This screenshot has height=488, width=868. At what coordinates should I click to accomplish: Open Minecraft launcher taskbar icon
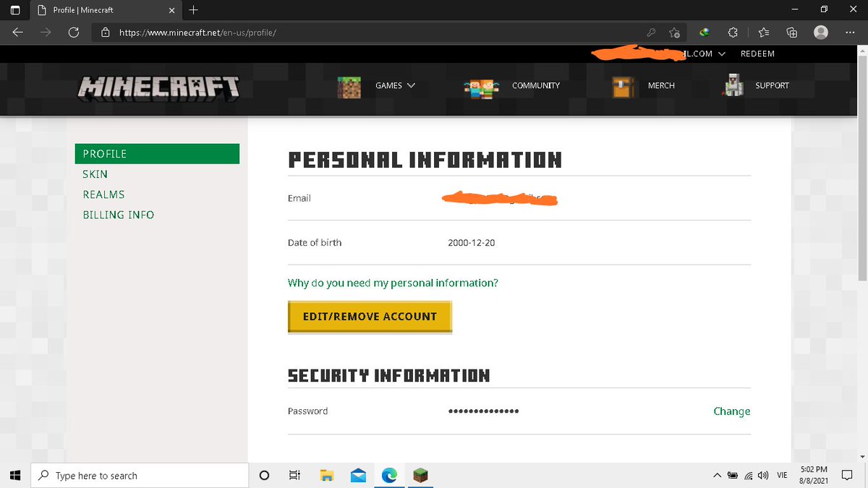(x=420, y=475)
